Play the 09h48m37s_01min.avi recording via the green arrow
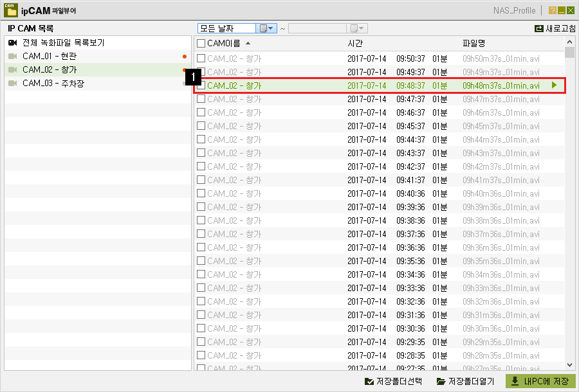This screenshot has height=392, width=579. [x=555, y=85]
